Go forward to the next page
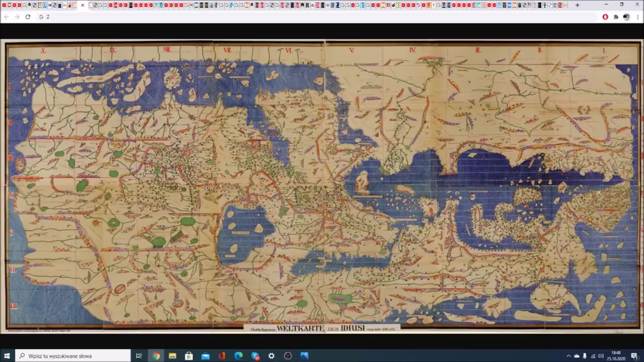The image size is (644, 362). 17,17
